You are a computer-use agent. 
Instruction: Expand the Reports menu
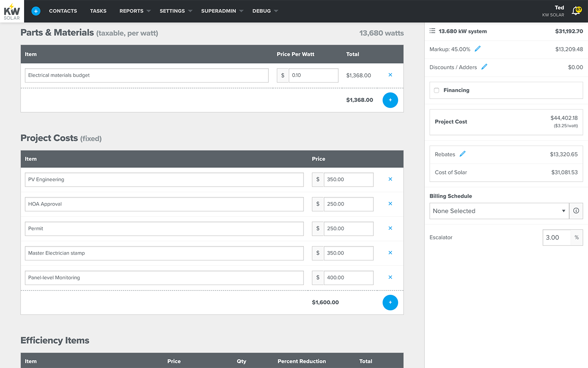pos(134,11)
